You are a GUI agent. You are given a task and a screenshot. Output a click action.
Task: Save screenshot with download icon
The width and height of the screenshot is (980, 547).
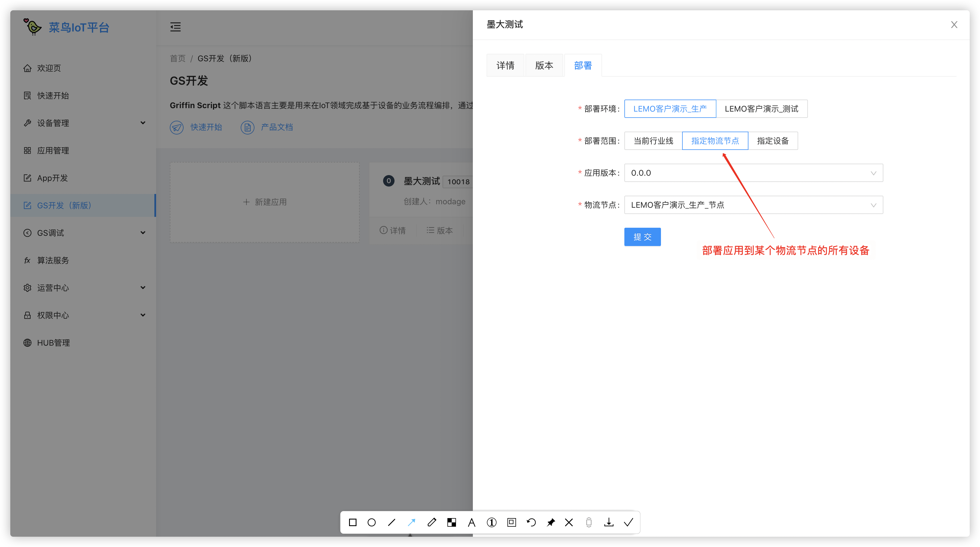(x=609, y=522)
